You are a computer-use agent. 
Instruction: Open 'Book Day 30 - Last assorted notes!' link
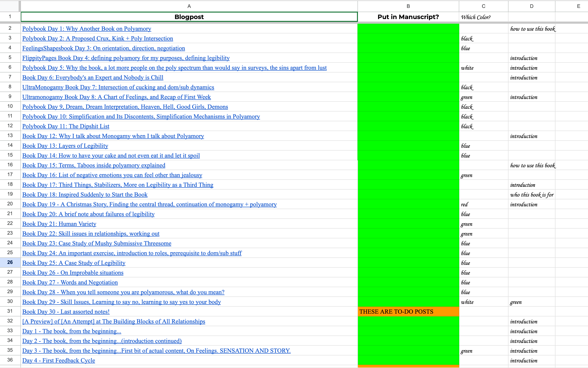pyautogui.click(x=66, y=312)
